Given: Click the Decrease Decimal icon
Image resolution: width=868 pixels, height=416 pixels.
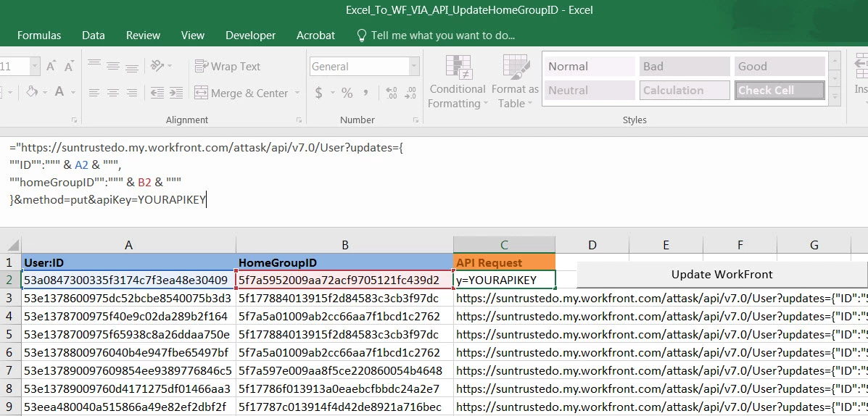Looking at the screenshot, I should [x=410, y=93].
